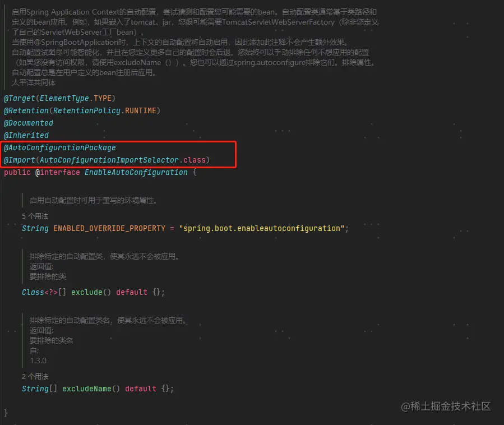
Task: Click the public keyword
Action: click(17, 173)
